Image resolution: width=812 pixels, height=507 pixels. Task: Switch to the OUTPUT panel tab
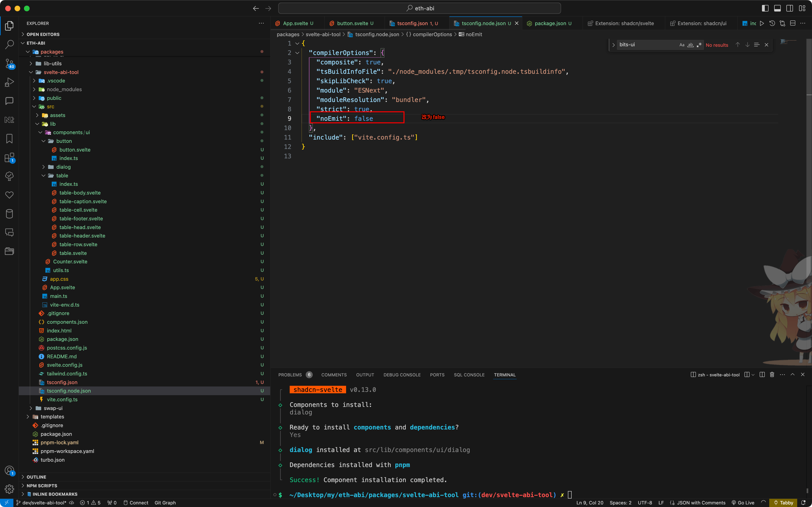[x=365, y=375]
